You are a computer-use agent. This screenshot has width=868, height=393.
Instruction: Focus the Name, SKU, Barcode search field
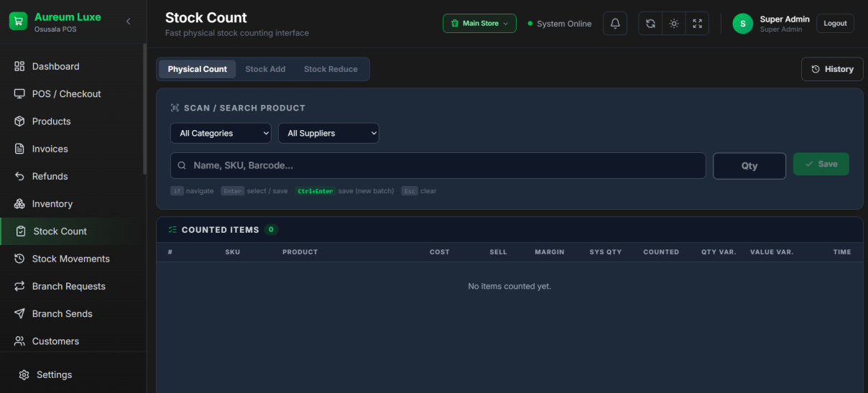click(x=438, y=165)
